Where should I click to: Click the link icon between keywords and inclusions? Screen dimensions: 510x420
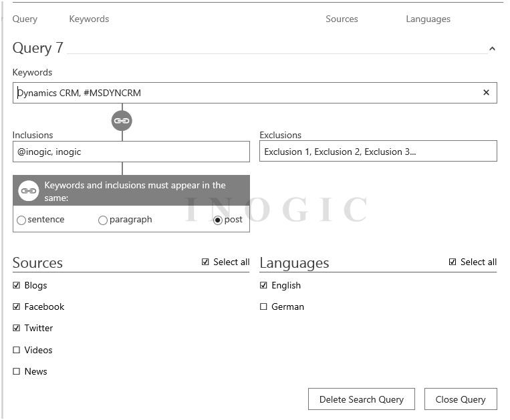122,121
